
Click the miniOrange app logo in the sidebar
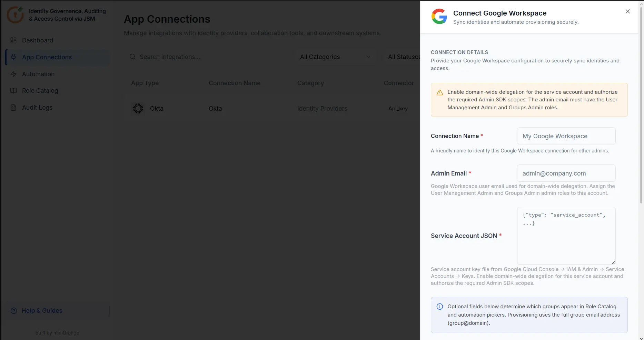(x=16, y=14)
